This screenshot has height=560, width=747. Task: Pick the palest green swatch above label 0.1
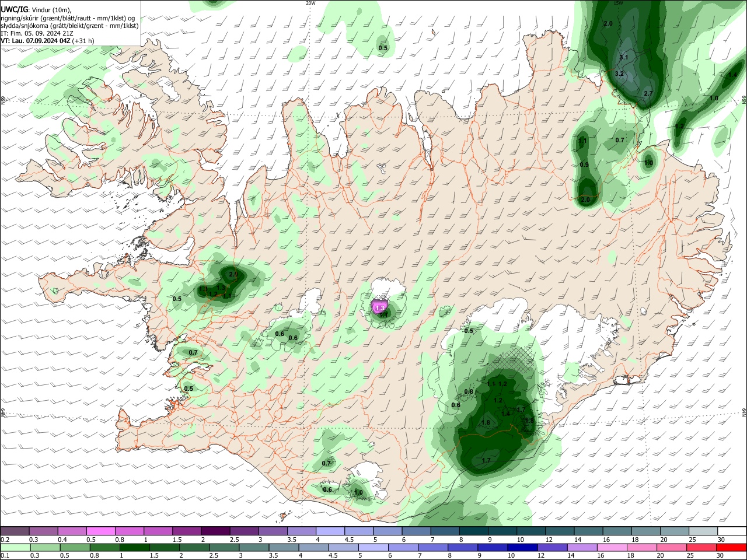click(15, 547)
